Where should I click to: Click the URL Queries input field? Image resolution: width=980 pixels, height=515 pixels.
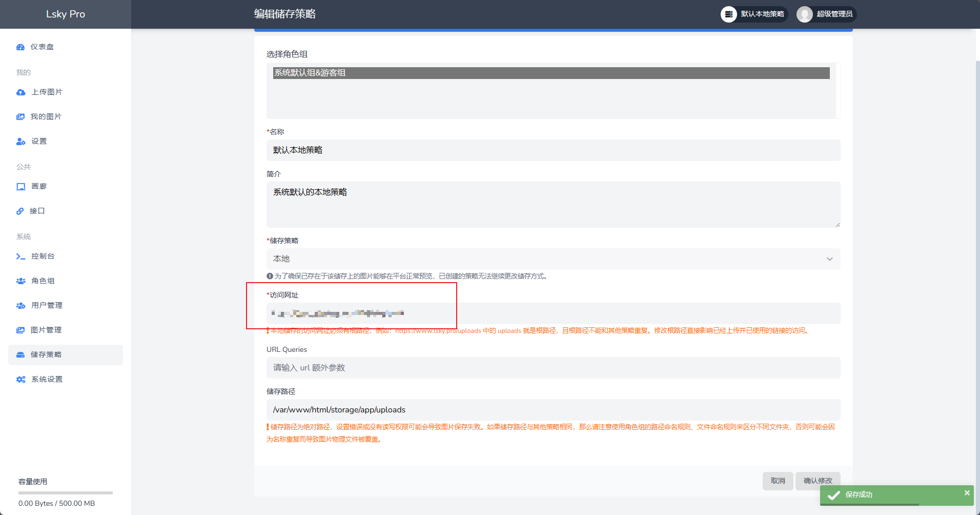553,368
